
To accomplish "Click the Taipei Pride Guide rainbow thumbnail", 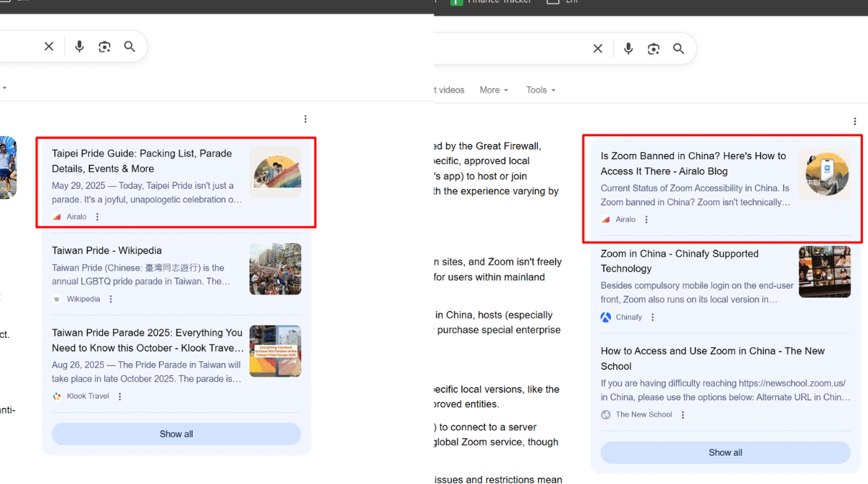I will (275, 172).
